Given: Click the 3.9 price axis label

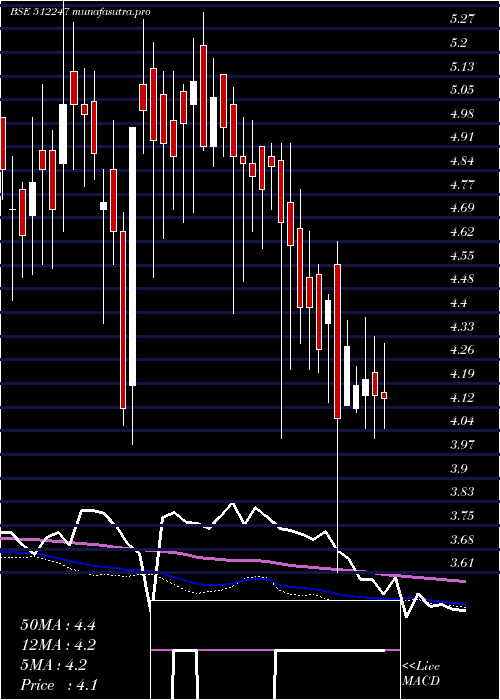Looking at the screenshot, I should [458, 468].
